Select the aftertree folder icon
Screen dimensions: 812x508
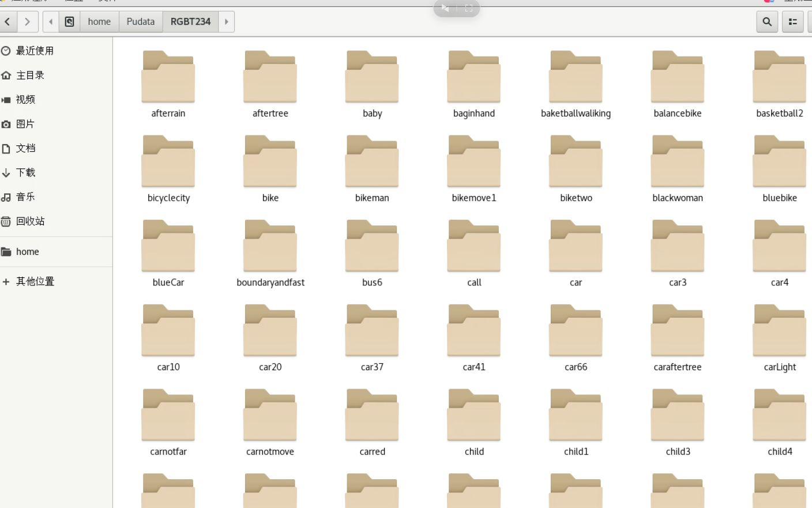point(270,77)
